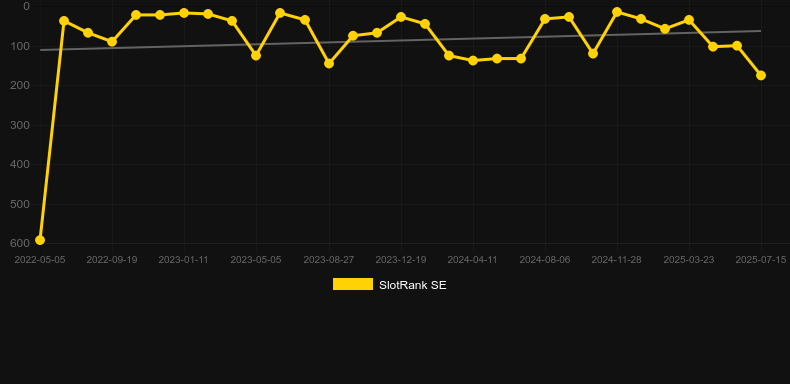790x384 pixels.
Task: Click the 600 y-axis value label
Action: click(x=20, y=243)
